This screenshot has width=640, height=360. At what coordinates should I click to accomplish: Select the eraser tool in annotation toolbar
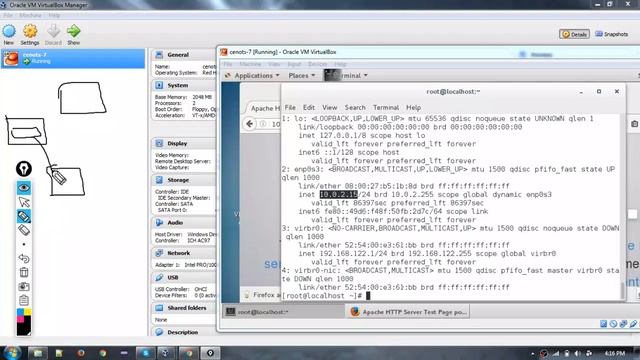click(24, 230)
